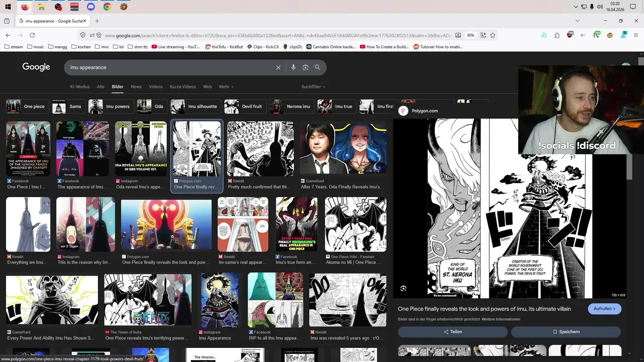Share image with Teilen button
The height and width of the screenshot is (362, 644).
tap(453, 332)
